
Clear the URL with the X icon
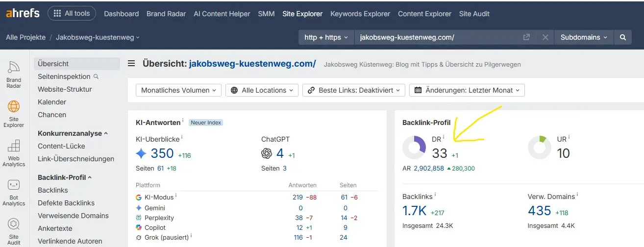coord(545,37)
